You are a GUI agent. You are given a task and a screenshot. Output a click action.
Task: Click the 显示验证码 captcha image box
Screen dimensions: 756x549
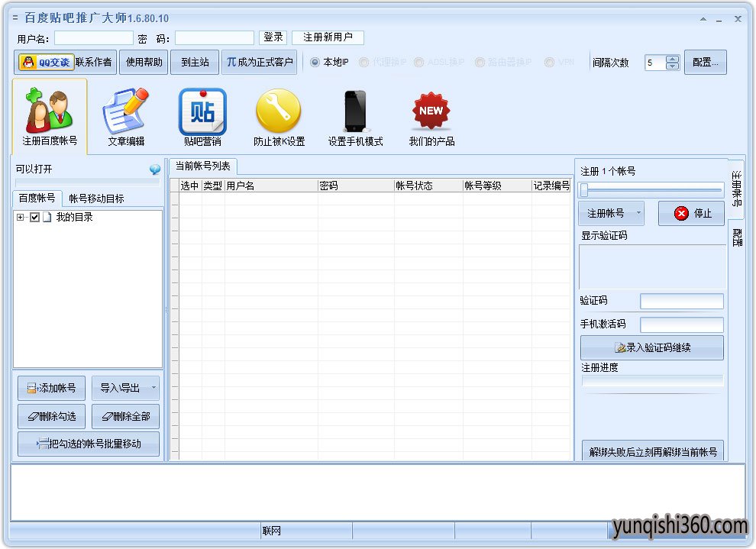pyautogui.click(x=652, y=266)
